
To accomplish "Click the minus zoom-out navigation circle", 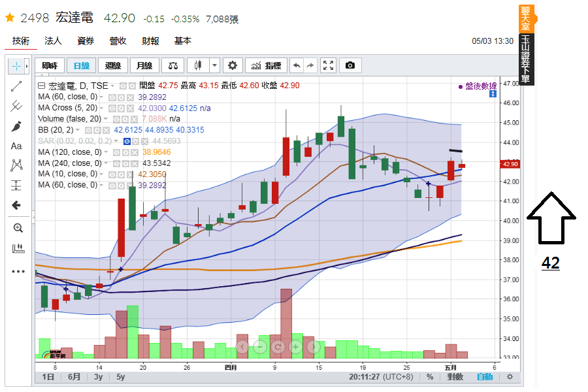I will pyautogui.click(x=260, y=347).
